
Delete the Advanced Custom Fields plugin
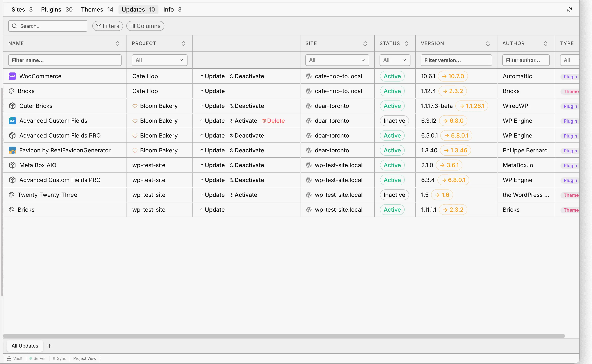pyautogui.click(x=273, y=121)
